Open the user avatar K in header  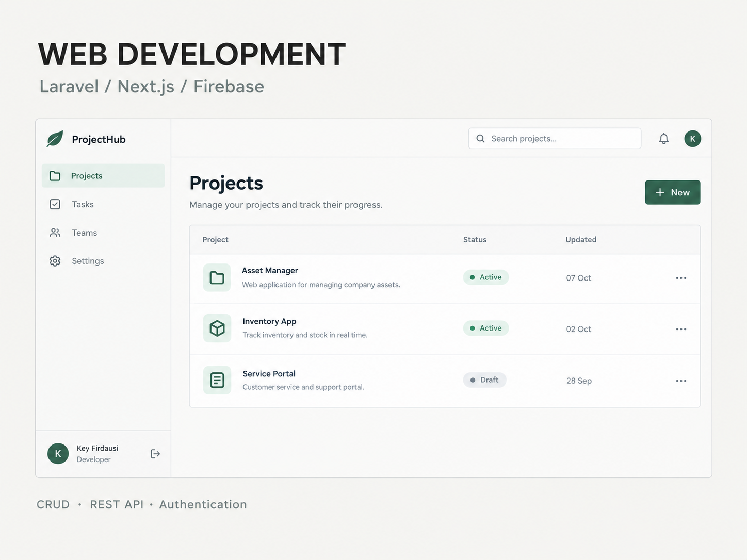coord(693,139)
